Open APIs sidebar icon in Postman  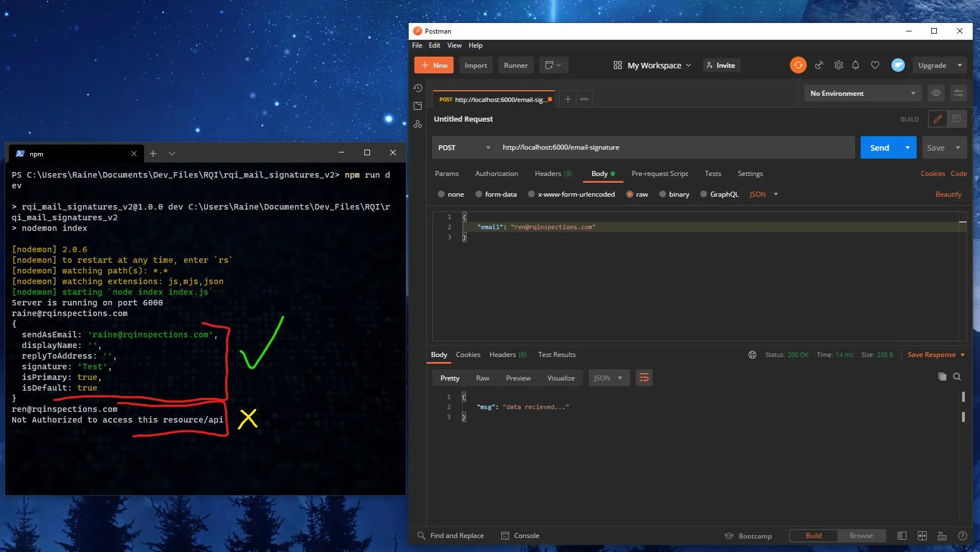click(x=418, y=124)
